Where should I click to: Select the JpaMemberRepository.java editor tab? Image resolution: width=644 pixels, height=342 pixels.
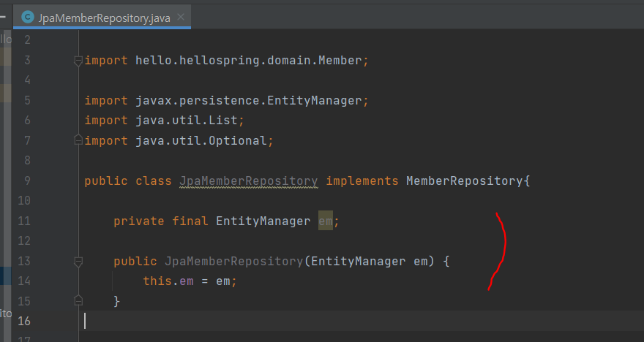[102, 18]
